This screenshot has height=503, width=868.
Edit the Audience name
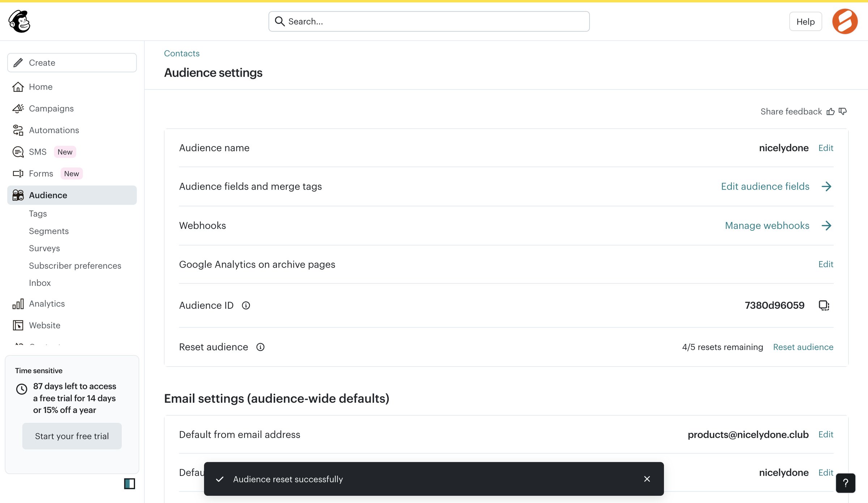826,148
